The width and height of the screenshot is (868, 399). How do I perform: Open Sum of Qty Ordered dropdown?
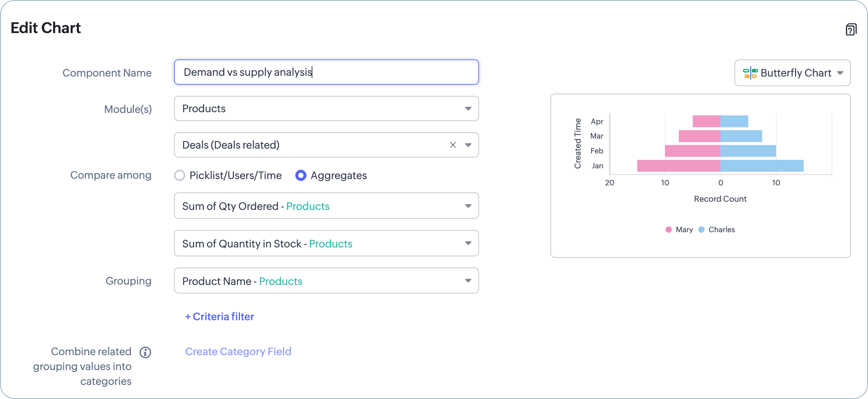(x=468, y=206)
